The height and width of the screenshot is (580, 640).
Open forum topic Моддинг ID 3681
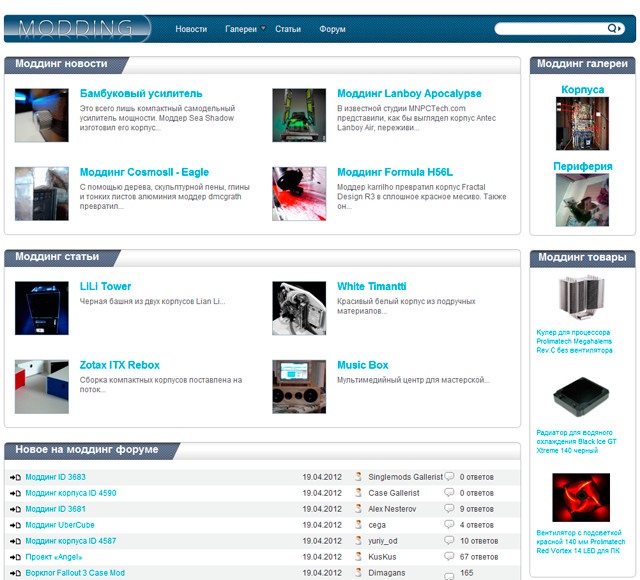[56, 509]
